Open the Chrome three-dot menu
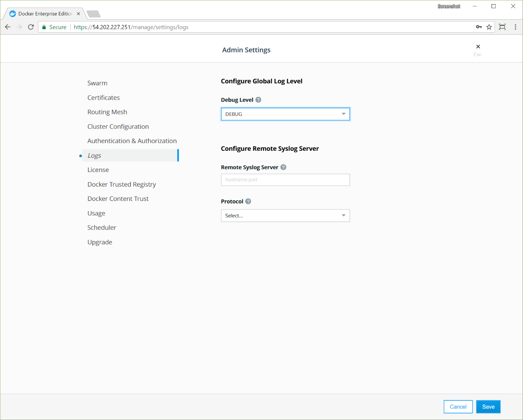 coord(515,27)
